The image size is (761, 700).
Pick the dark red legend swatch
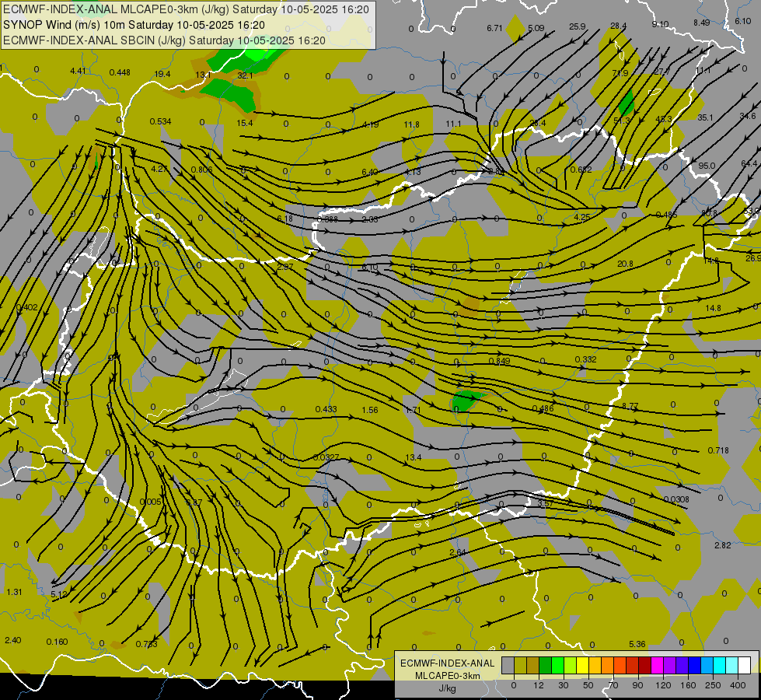pos(645,665)
